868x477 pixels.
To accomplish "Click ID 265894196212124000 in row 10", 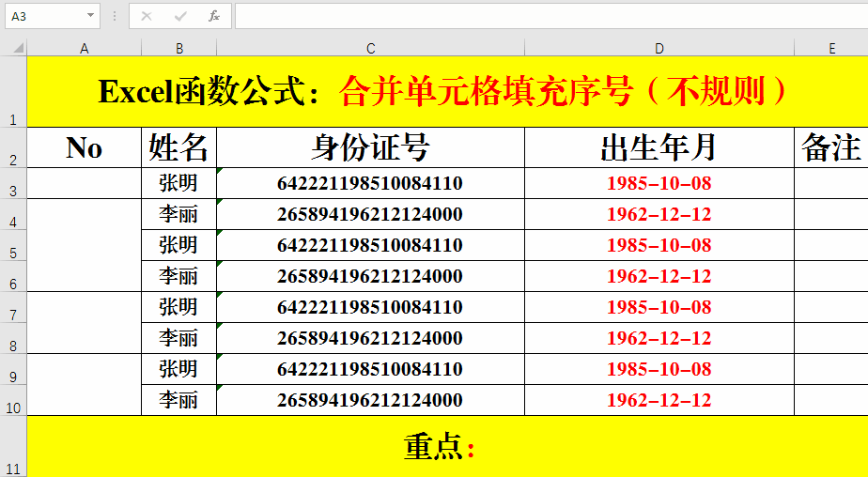I will [370, 400].
